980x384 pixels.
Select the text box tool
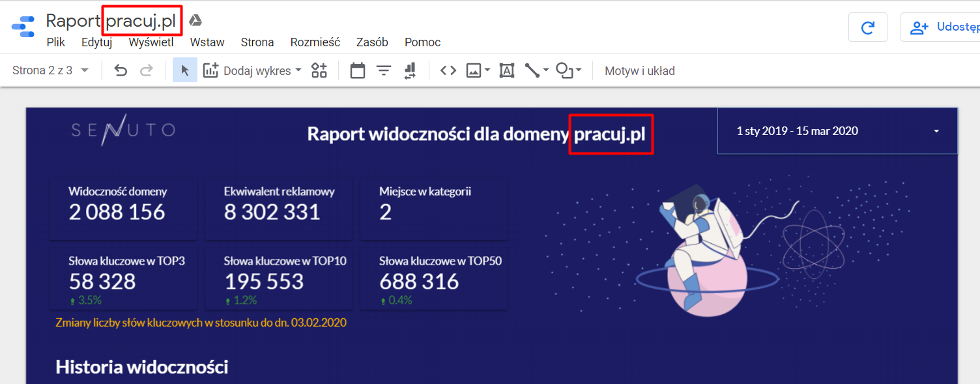pos(507,70)
